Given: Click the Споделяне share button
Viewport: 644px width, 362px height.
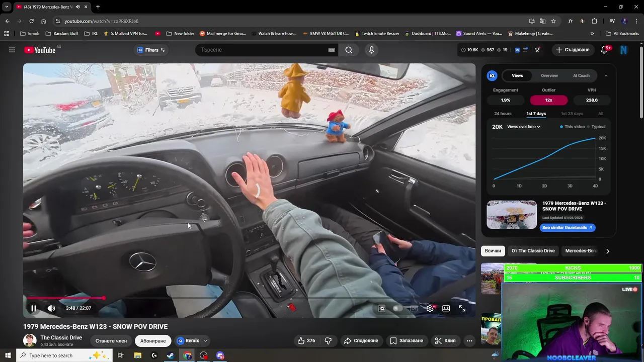Looking at the screenshot, I should (361, 340).
